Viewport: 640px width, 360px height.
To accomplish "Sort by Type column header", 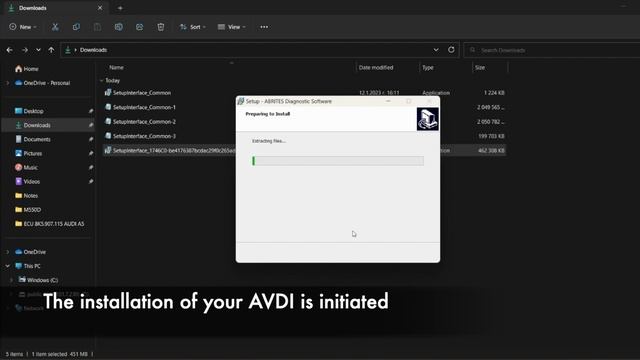I will point(428,67).
